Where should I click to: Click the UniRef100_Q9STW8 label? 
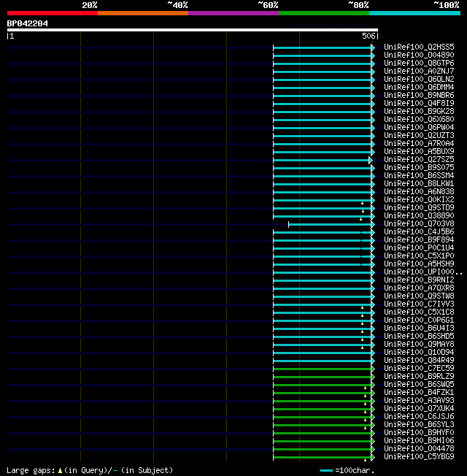point(419,296)
